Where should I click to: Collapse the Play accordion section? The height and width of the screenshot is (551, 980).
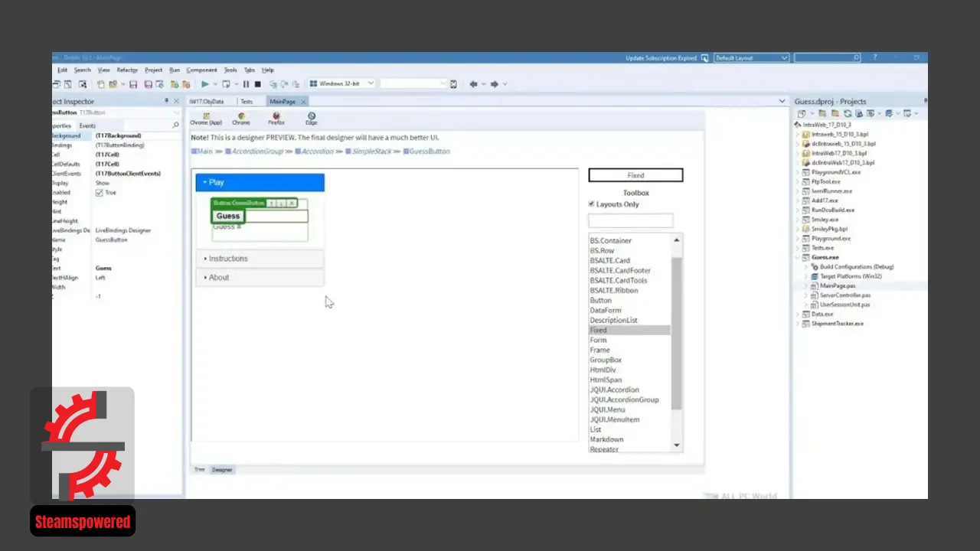tap(260, 182)
